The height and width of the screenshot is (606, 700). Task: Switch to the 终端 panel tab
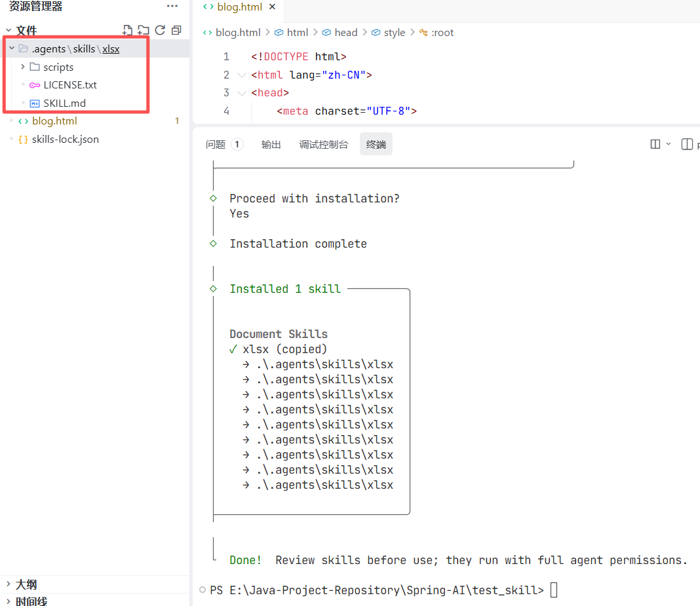point(376,144)
